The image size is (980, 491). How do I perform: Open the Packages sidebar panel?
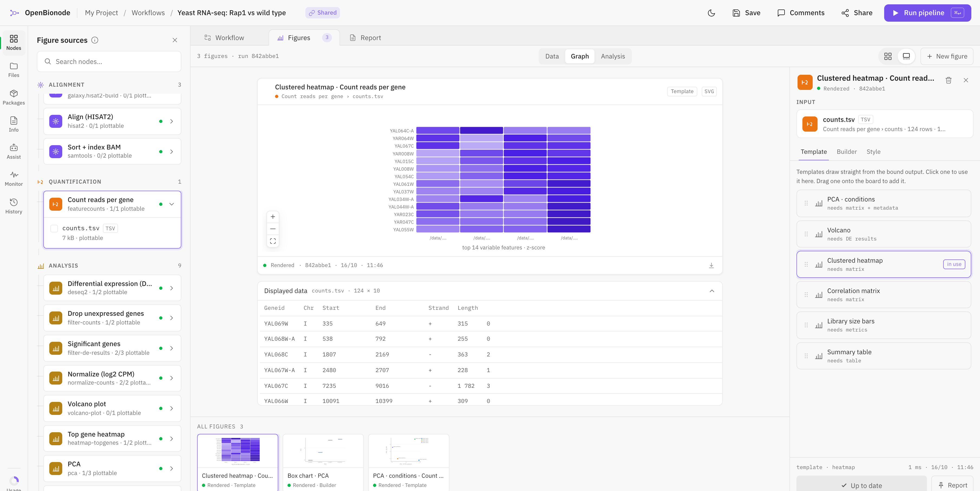[x=14, y=97]
